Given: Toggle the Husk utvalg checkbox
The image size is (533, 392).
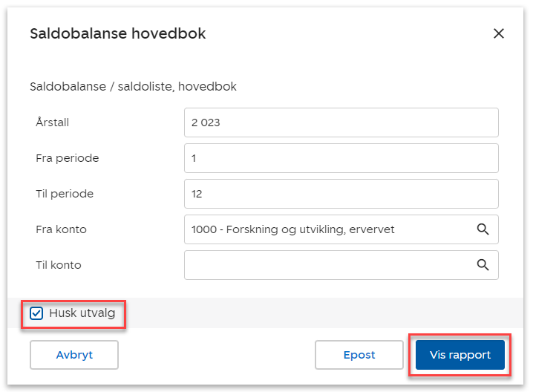Looking at the screenshot, I should click(x=36, y=313).
